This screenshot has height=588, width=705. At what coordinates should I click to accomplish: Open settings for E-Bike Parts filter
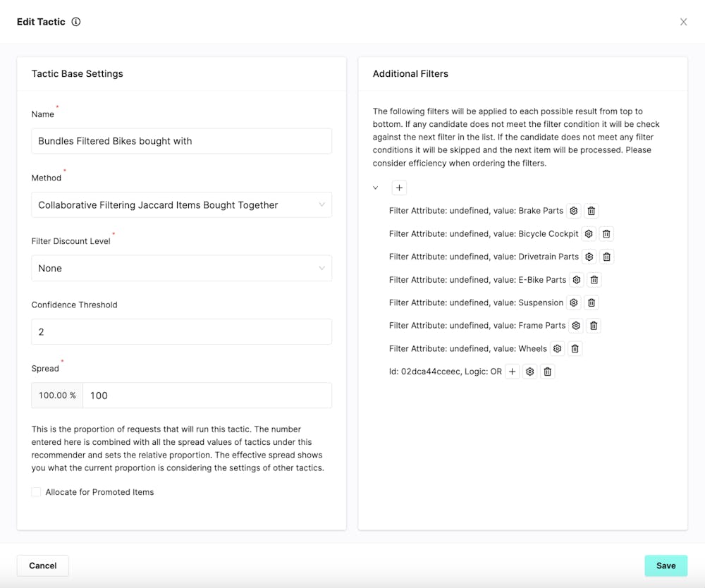pyautogui.click(x=577, y=280)
